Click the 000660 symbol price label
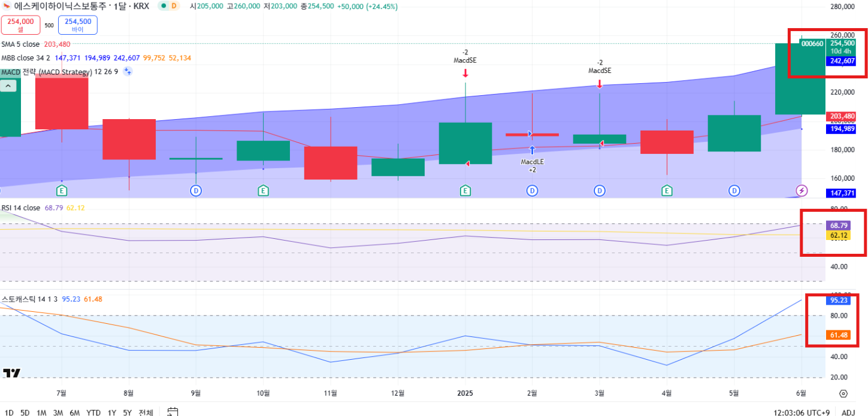Viewport: 868px width, 416px height. (813, 44)
